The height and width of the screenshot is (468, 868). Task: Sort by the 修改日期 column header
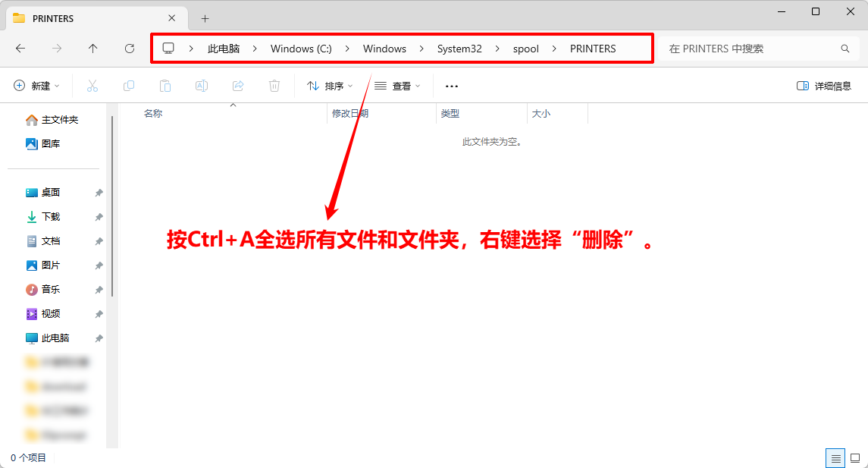tap(350, 114)
